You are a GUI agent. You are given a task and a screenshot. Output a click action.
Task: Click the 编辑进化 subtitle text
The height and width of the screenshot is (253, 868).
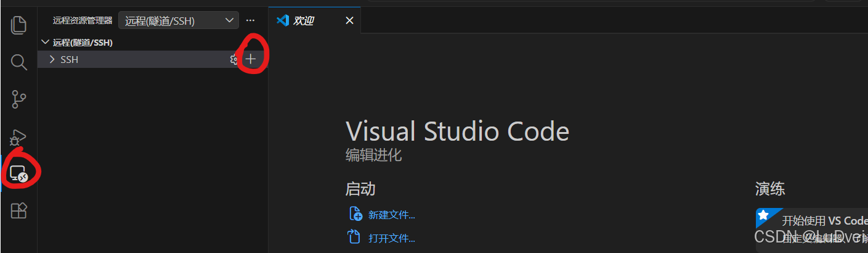(374, 155)
